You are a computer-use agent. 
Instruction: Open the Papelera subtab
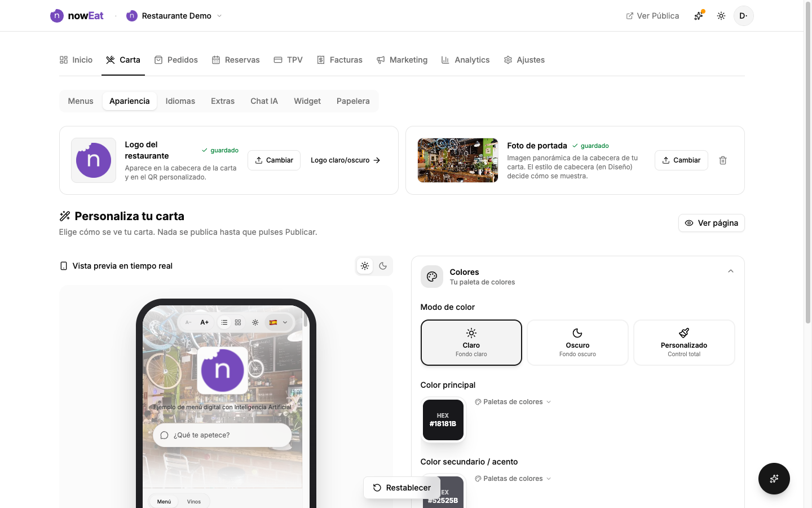click(x=353, y=101)
